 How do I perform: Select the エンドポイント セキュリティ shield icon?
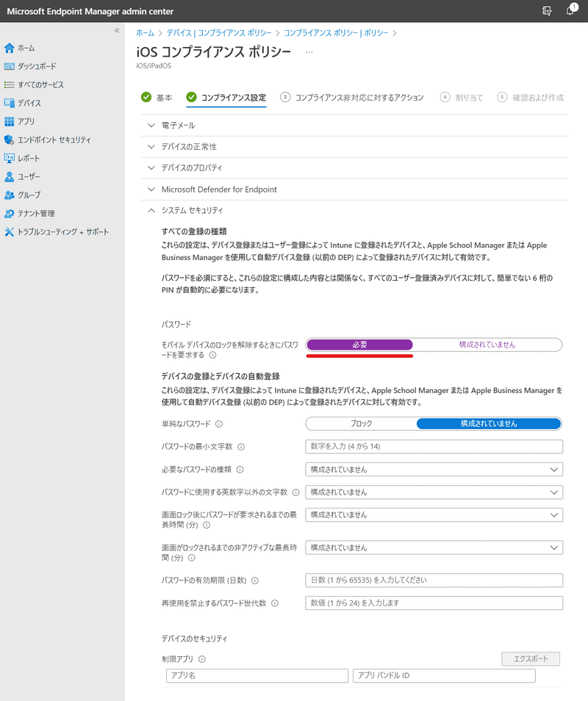[x=10, y=140]
